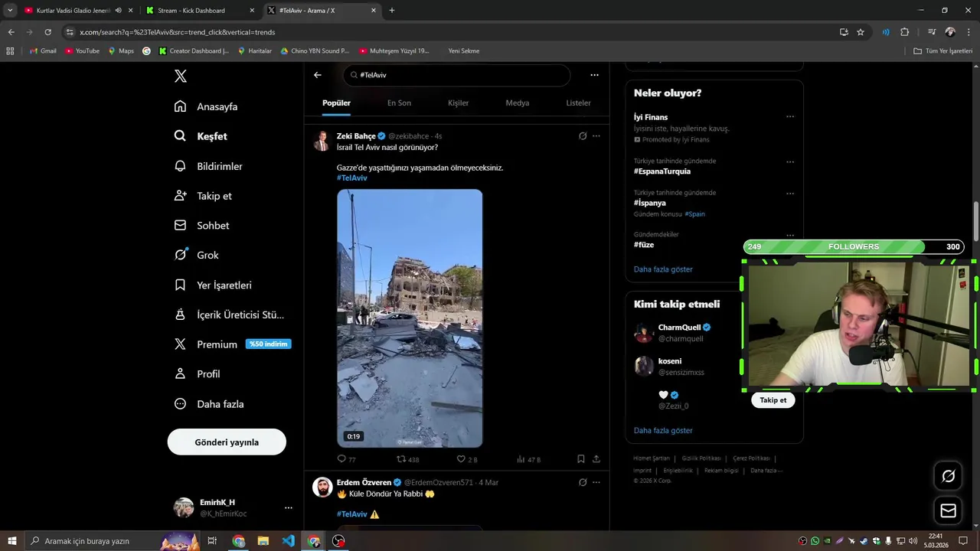Open options for #İspanya trend
The width and height of the screenshot is (980, 551).
coord(790,194)
